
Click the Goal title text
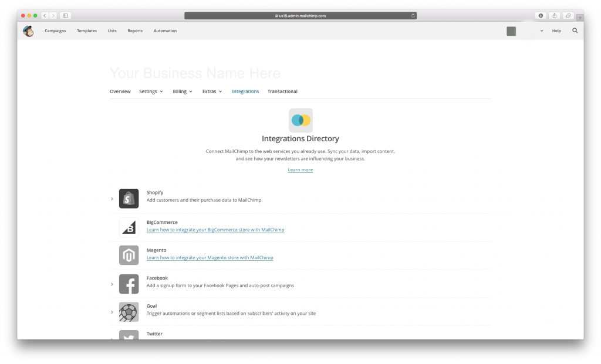click(151, 306)
